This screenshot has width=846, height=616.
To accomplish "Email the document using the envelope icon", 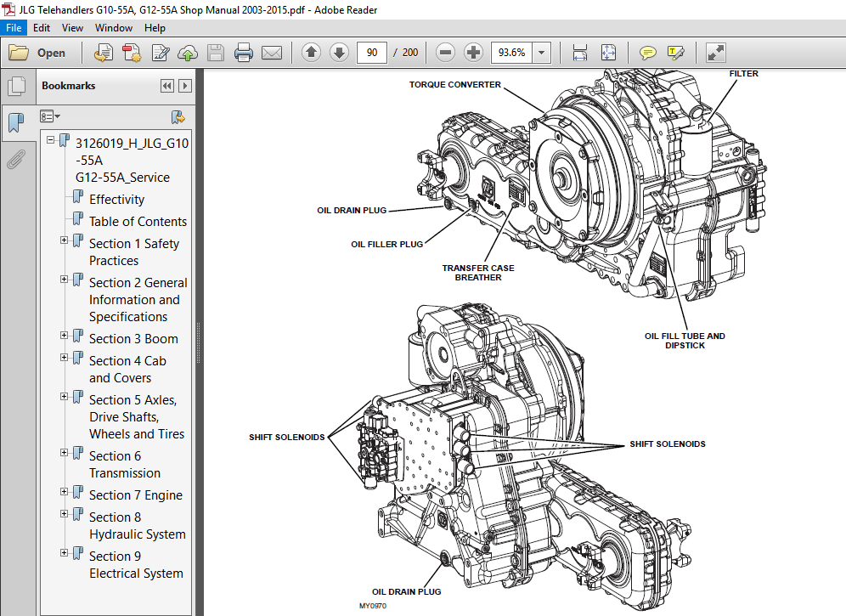I will coord(272,52).
